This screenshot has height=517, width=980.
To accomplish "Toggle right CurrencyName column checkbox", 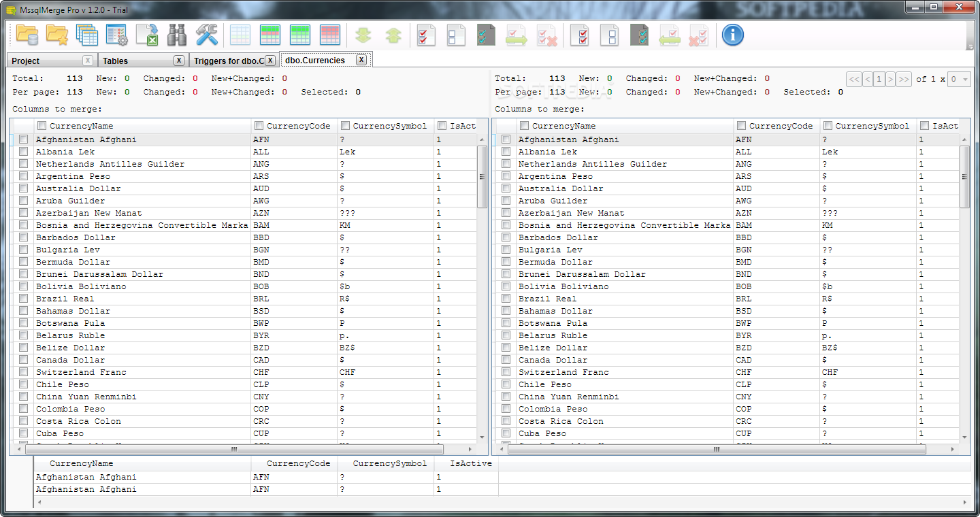I will click(524, 126).
